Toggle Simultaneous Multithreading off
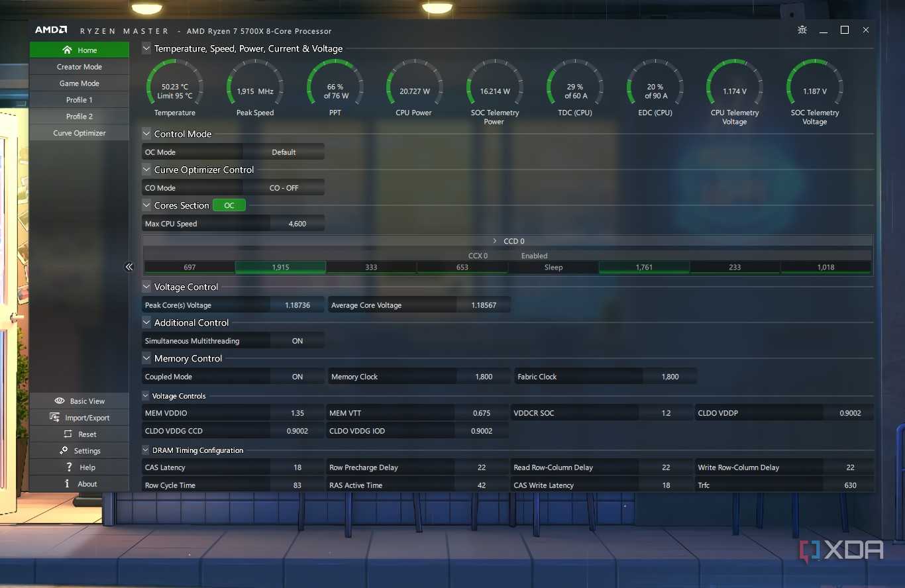Image resolution: width=905 pixels, height=588 pixels. point(297,340)
